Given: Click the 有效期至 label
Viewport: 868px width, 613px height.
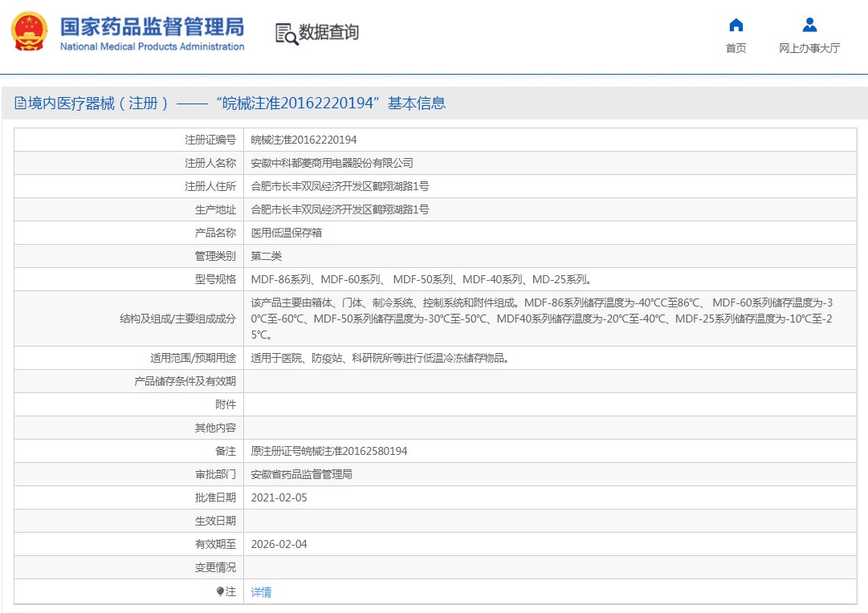Looking at the screenshot, I should tap(215, 544).
